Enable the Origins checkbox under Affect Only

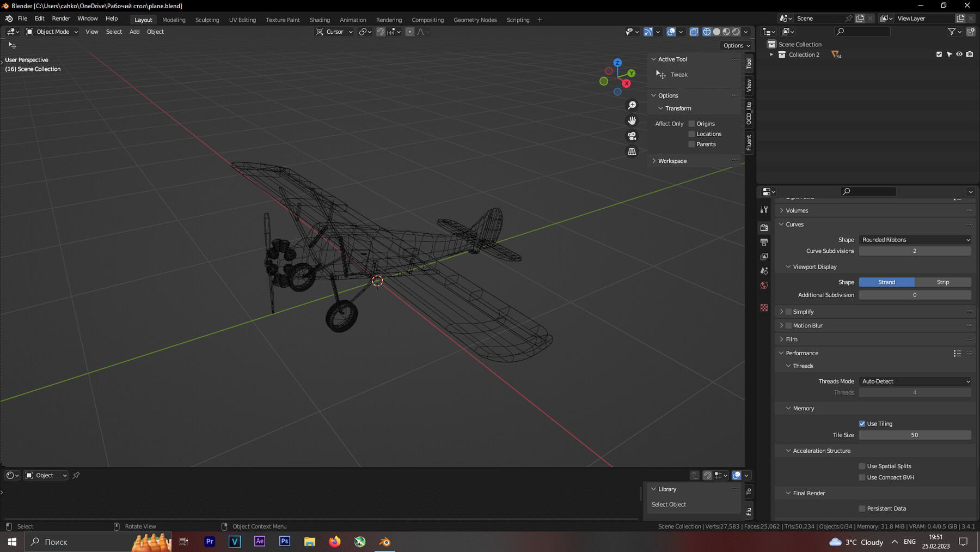coord(691,123)
